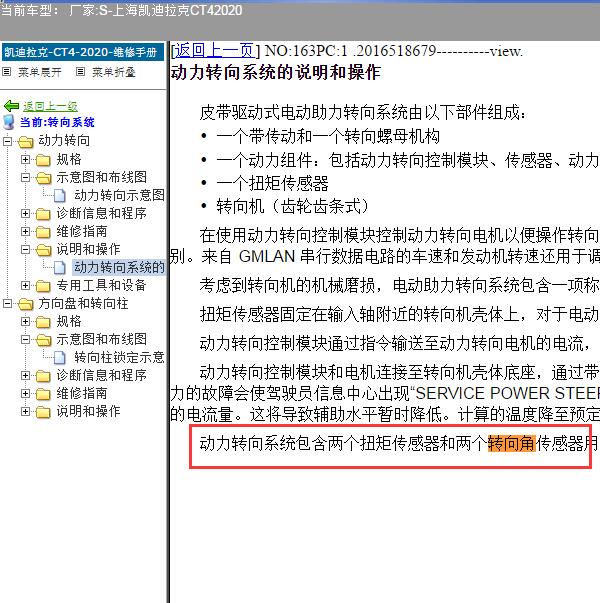Expand 维修指南 under 动力转向
The width and height of the screenshot is (600, 603).
tap(25, 231)
